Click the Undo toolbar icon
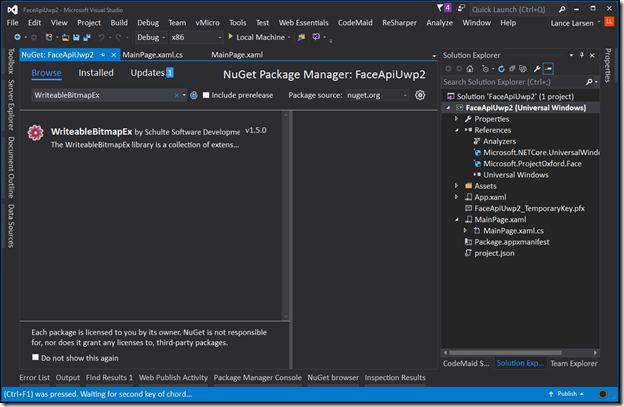 click(x=101, y=37)
